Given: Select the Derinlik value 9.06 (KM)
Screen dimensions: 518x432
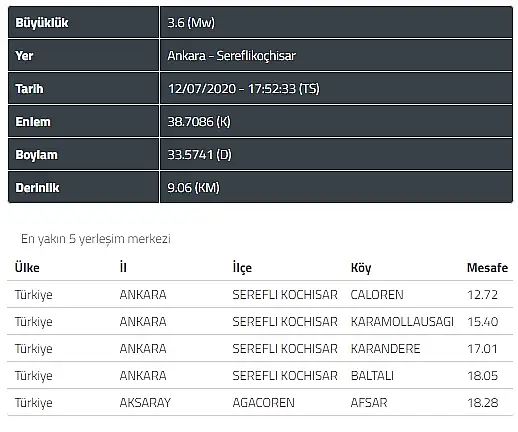Looking at the screenshot, I should coord(193,188).
